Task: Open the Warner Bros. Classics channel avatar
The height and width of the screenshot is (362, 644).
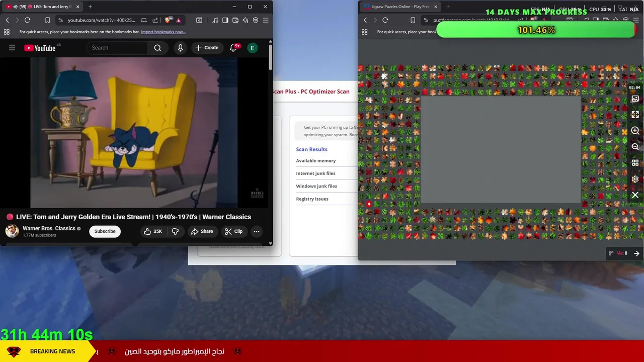Action: [12, 231]
